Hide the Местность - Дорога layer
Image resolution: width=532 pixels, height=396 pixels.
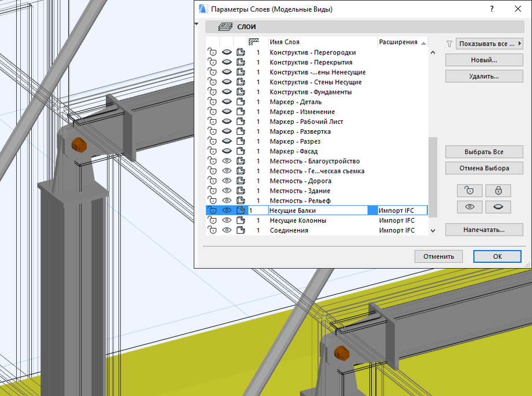pos(227,181)
